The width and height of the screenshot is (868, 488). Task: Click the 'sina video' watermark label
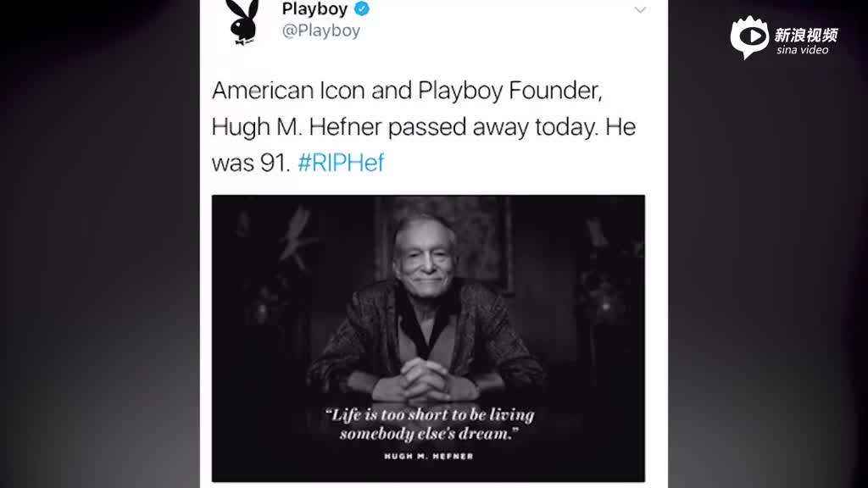[x=802, y=50]
